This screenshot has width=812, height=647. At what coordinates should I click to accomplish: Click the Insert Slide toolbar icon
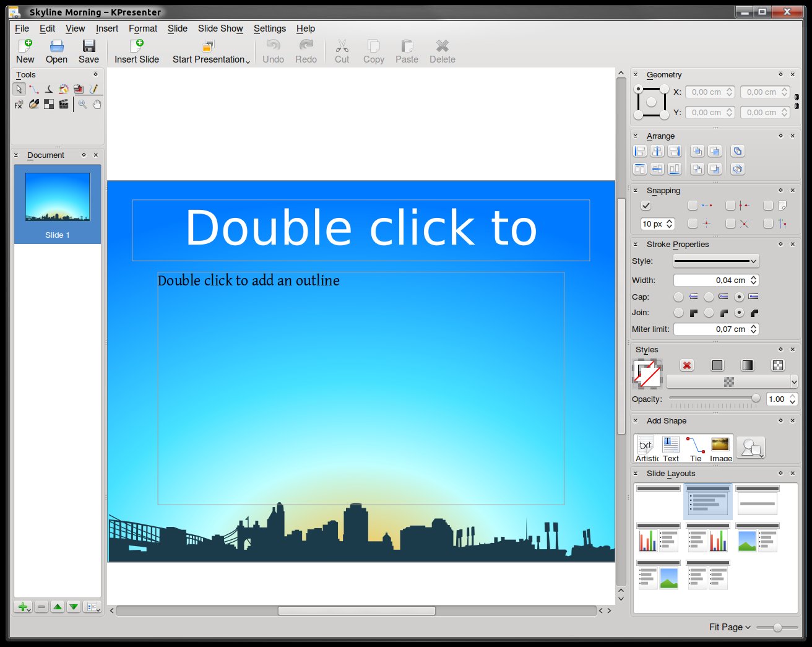(137, 46)
